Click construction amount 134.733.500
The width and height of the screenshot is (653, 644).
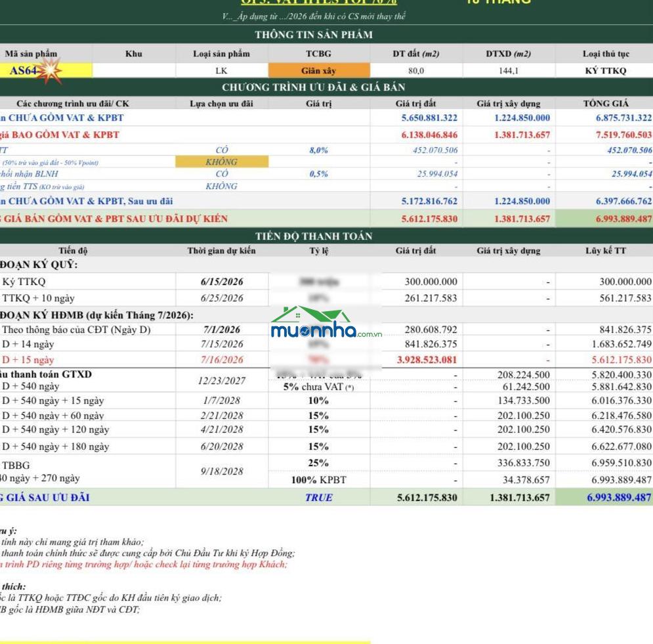(524, 400)
